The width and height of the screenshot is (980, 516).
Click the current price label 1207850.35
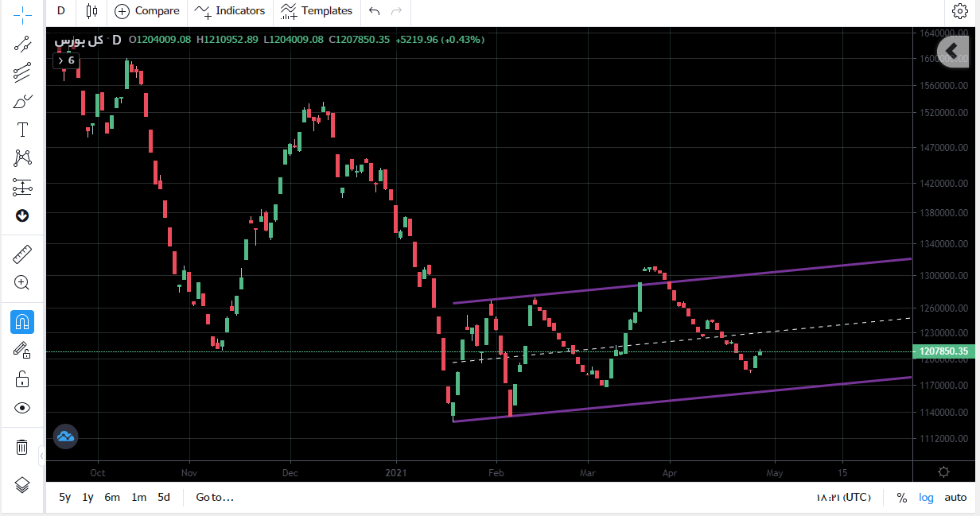[x=943, y=351]
